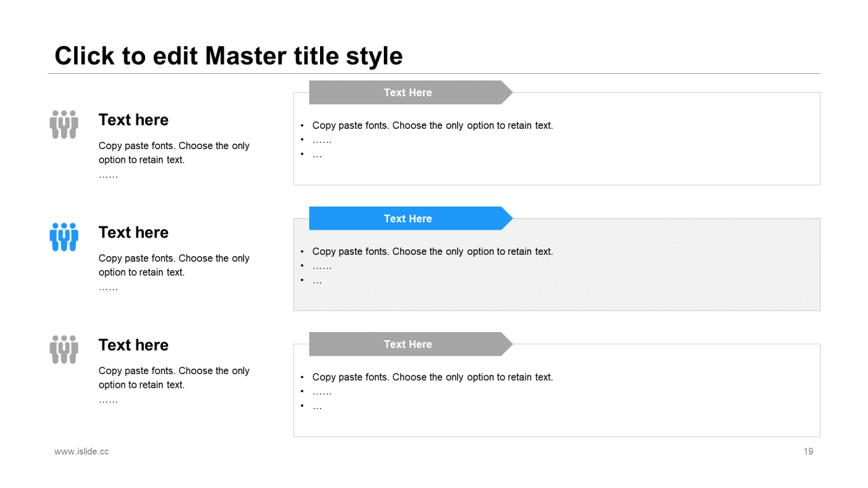Select the paragraph under the middle 'Text here'
The image size is (868, 488).
(174, 272)
